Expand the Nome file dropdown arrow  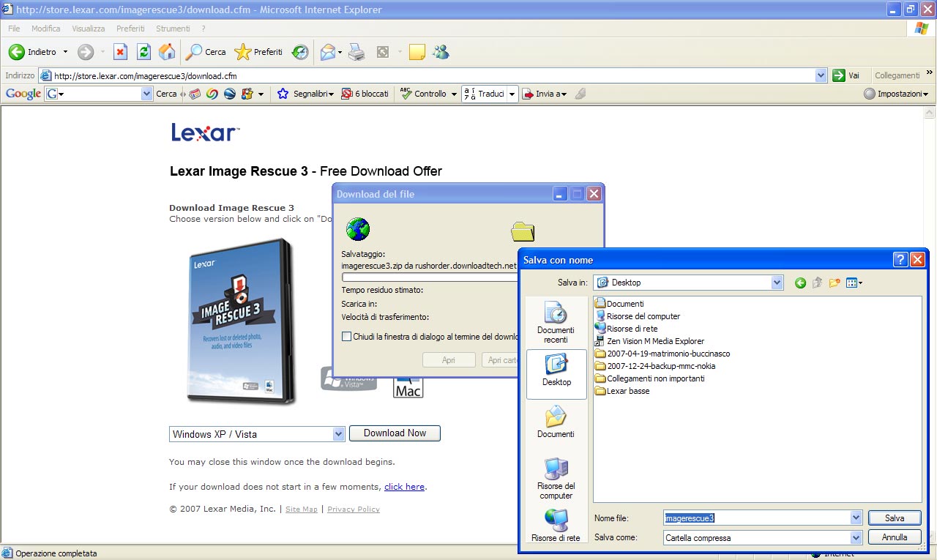pos(856,518)
